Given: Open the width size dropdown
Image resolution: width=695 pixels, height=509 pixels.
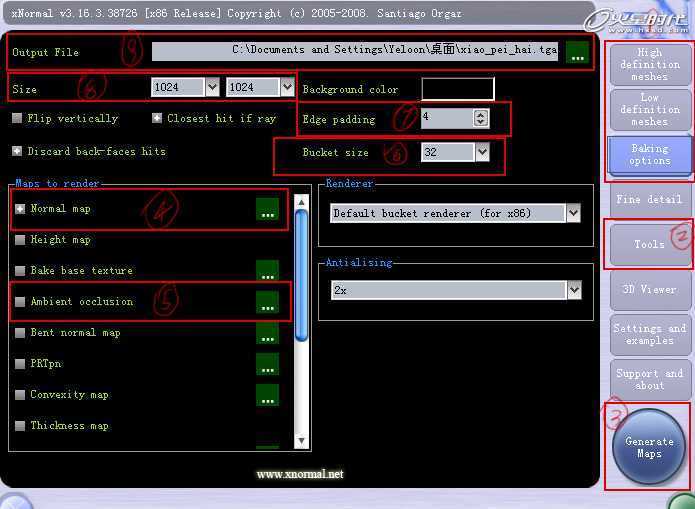Looking at the screenshot, I should [212, 87].
